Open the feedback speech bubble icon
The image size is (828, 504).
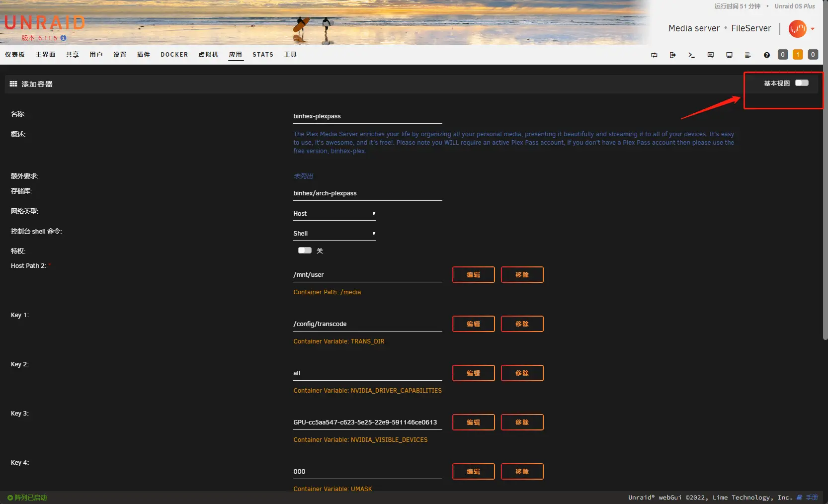(710, 55)
